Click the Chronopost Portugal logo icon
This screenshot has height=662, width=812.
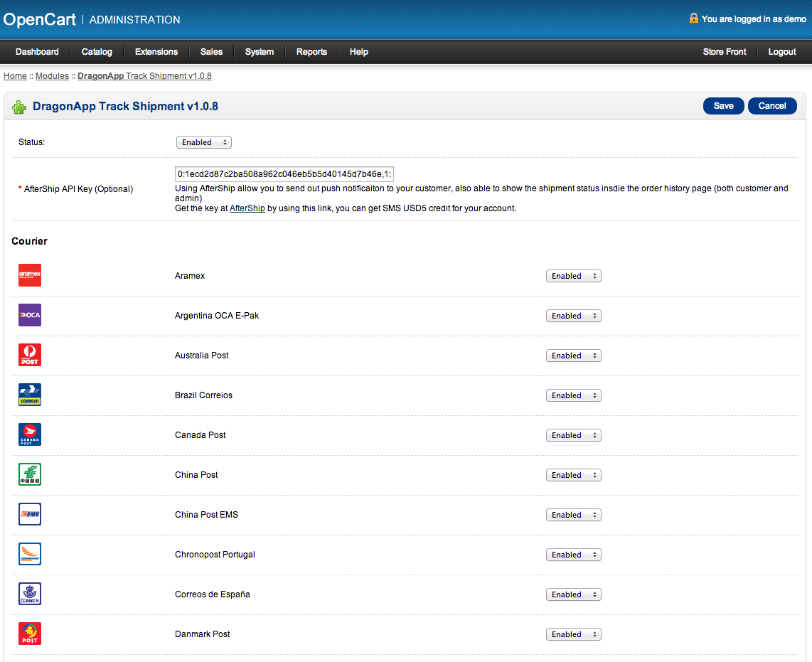tap(30, 554)
